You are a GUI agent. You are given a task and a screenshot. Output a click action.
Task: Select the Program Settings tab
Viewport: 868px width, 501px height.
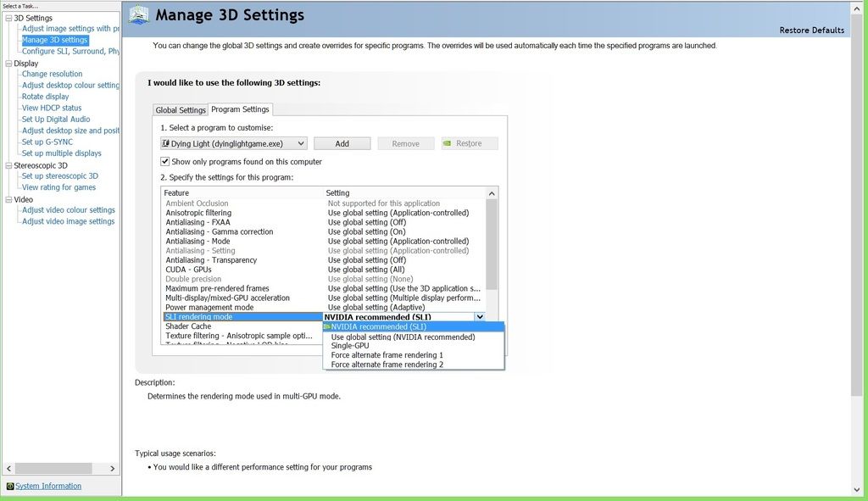pos(240,109)
